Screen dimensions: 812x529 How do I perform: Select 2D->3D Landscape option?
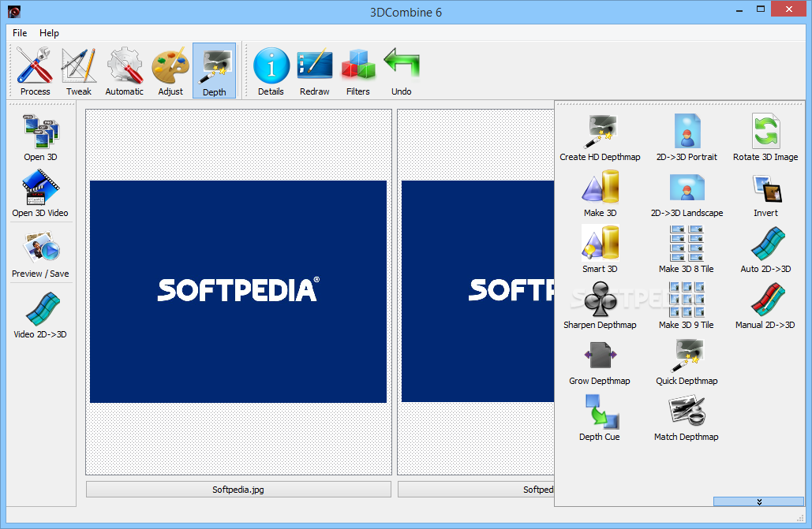click(x=687, y=194)
